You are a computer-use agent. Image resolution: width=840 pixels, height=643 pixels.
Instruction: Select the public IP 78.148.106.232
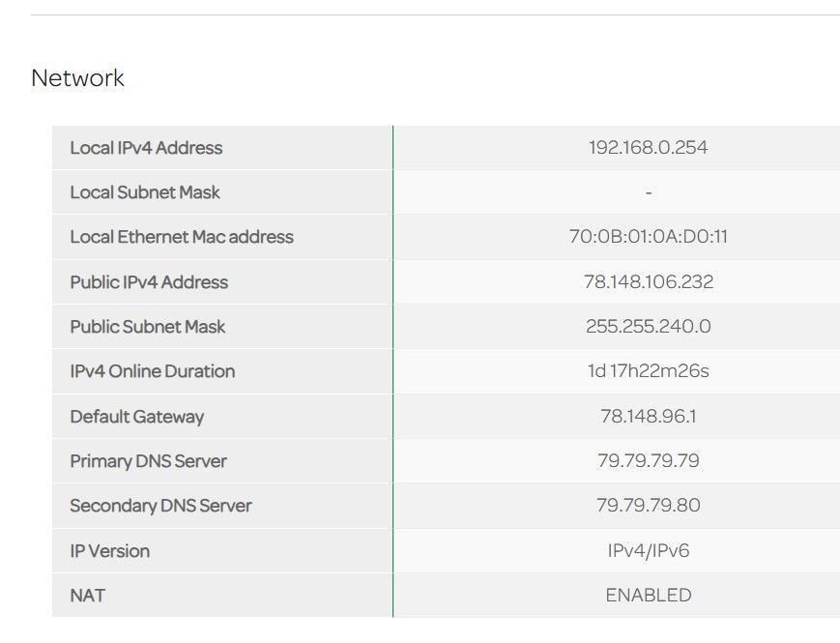pos(648,282)
